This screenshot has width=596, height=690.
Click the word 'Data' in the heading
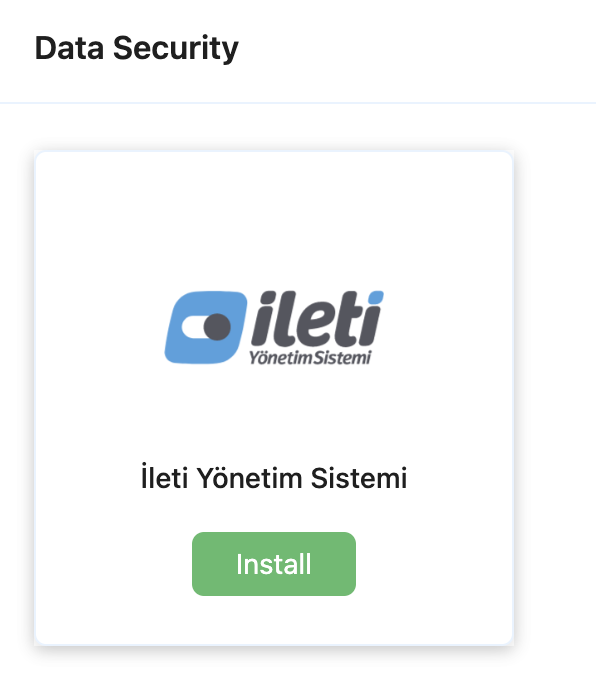[69, 48]
